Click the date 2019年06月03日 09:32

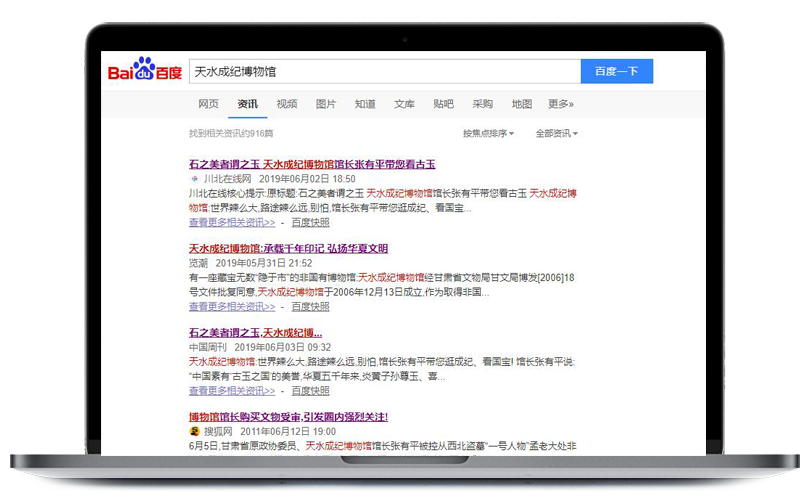(283, 347)
